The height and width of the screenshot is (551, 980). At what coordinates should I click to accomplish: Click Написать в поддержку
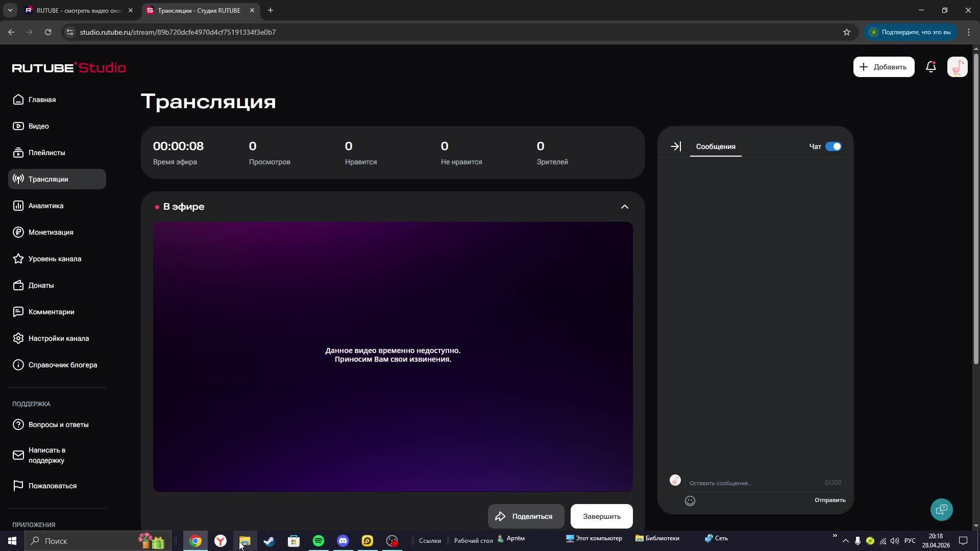coord(57,455)
